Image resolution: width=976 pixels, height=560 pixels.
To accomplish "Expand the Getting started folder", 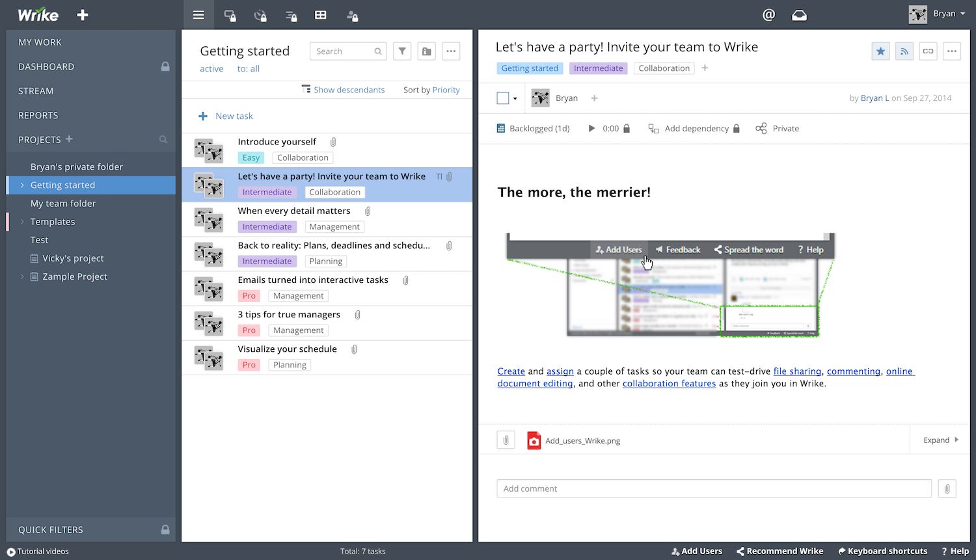I will (22, 185).
